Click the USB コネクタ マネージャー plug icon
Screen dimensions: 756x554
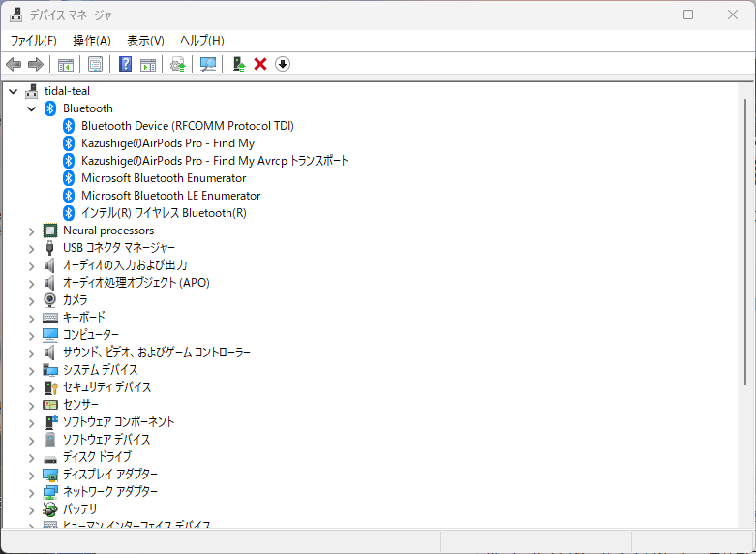(x=50, y=248)
